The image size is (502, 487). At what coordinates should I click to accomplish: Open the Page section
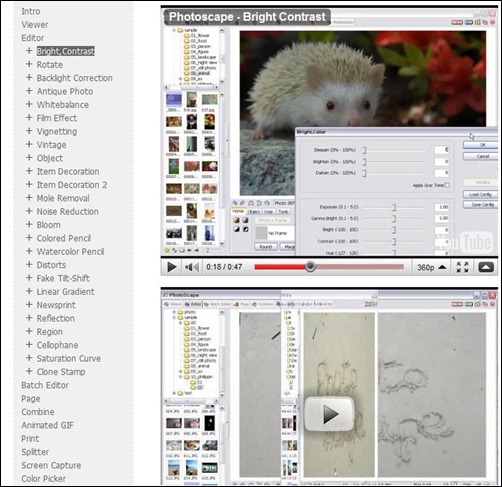(31, 399)
